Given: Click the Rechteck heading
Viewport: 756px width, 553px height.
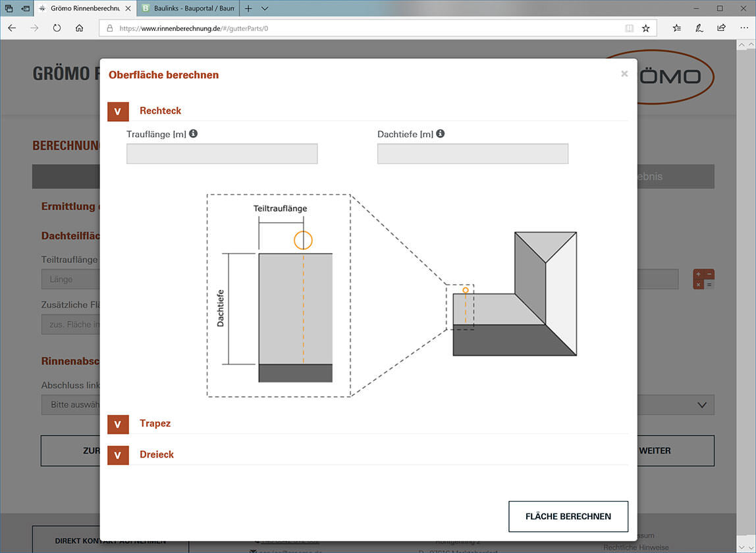Looking at the screenshot, I should tap(160, 111).
